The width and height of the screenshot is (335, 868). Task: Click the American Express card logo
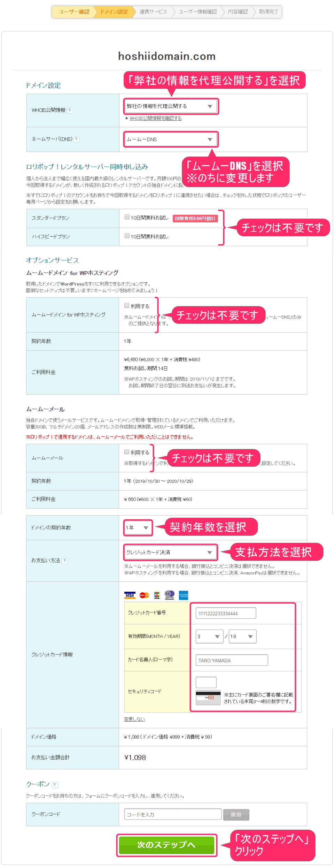tap(184, 595)
